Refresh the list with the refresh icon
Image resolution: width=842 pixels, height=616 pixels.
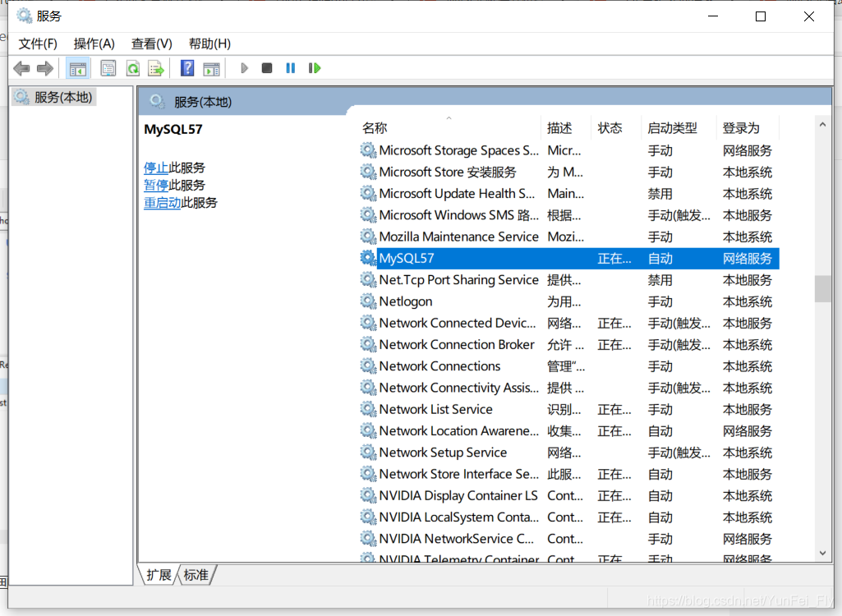tap(131, 67)
